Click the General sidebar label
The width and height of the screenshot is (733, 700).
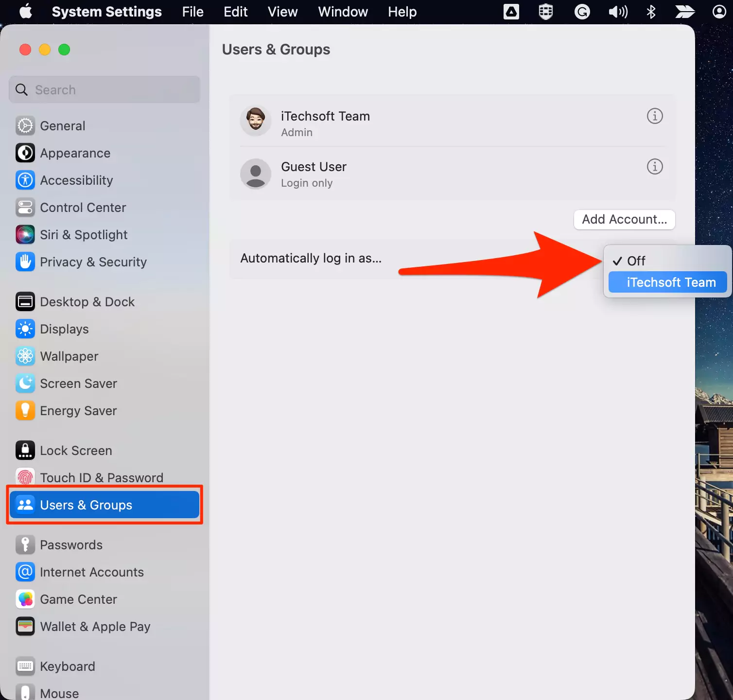click(63, 126)
